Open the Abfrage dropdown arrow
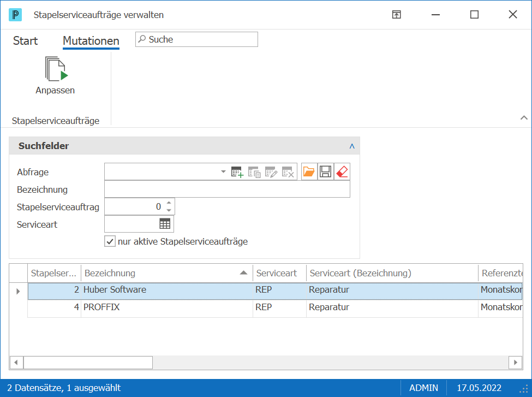This screenshot has width=532, height=397. click(223, 171)
